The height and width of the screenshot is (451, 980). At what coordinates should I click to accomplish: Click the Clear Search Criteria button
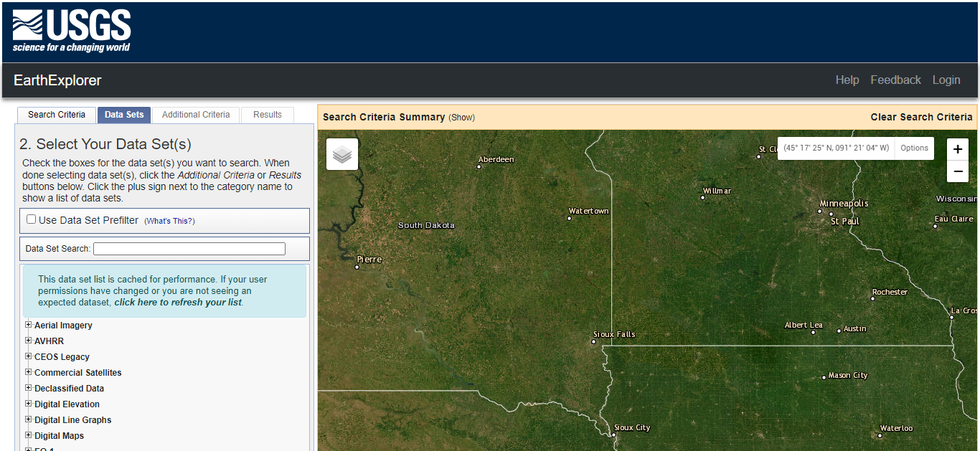point(921,117)
